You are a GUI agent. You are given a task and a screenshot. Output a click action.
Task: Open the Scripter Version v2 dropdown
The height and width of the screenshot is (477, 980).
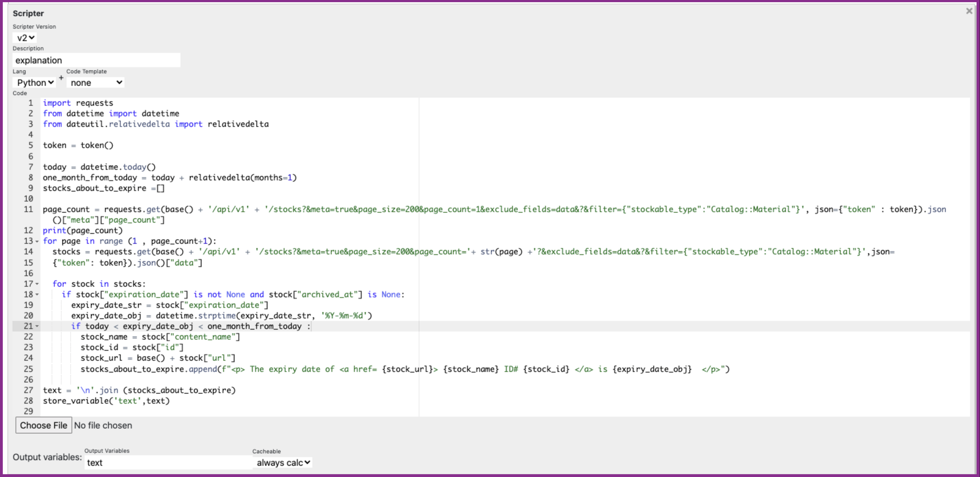point(25,38)
